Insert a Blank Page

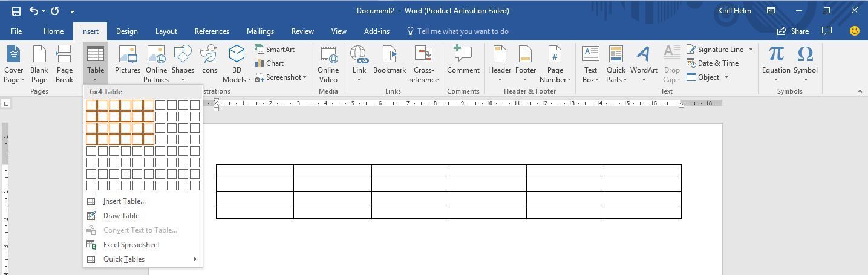(39, 64)
